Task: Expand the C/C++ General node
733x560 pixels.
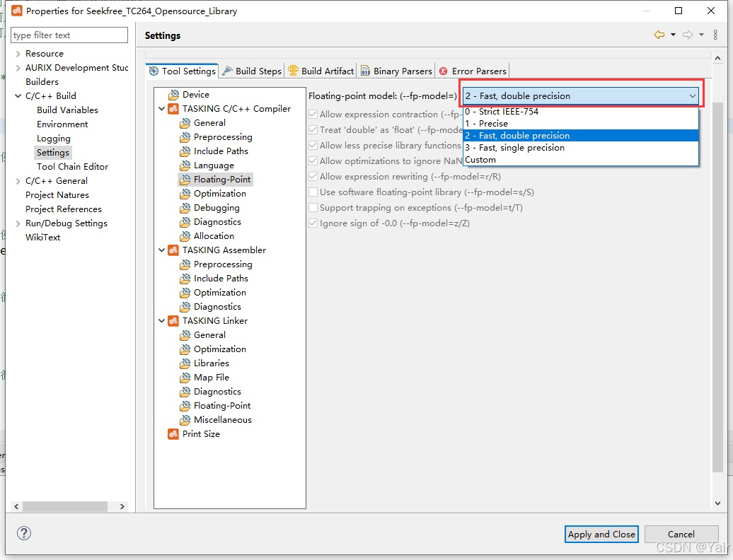Action: [18, 181]
